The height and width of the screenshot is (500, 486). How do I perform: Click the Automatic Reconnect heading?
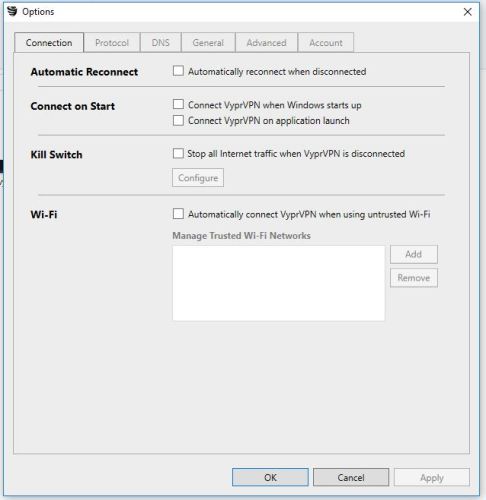pos(84,72)
